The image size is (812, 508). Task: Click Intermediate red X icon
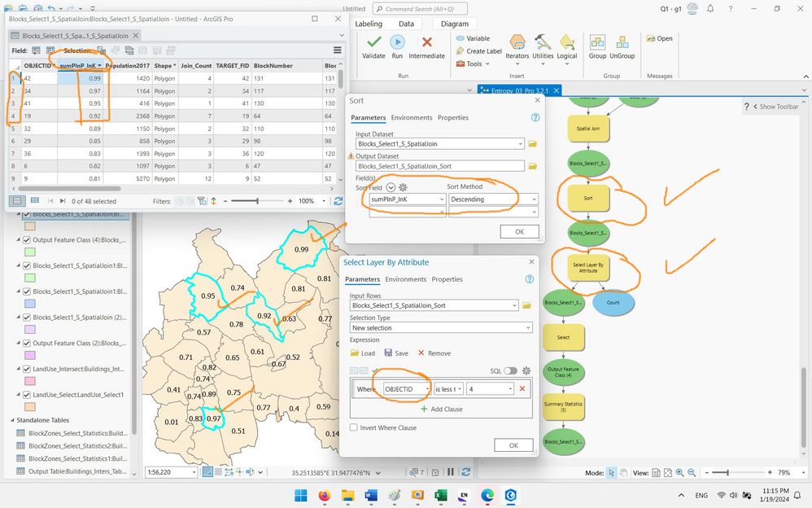click(426, 42)
